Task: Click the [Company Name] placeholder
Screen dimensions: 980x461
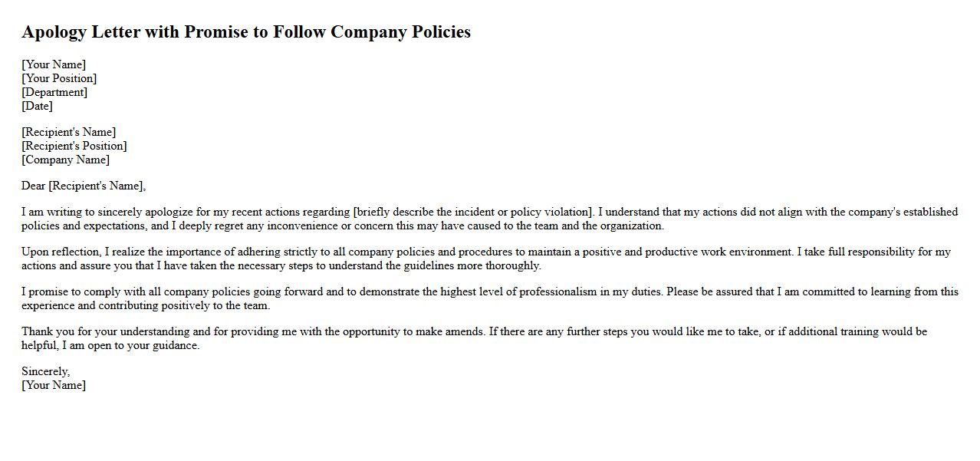Action: pyautogui.click(x=65, y=160)
